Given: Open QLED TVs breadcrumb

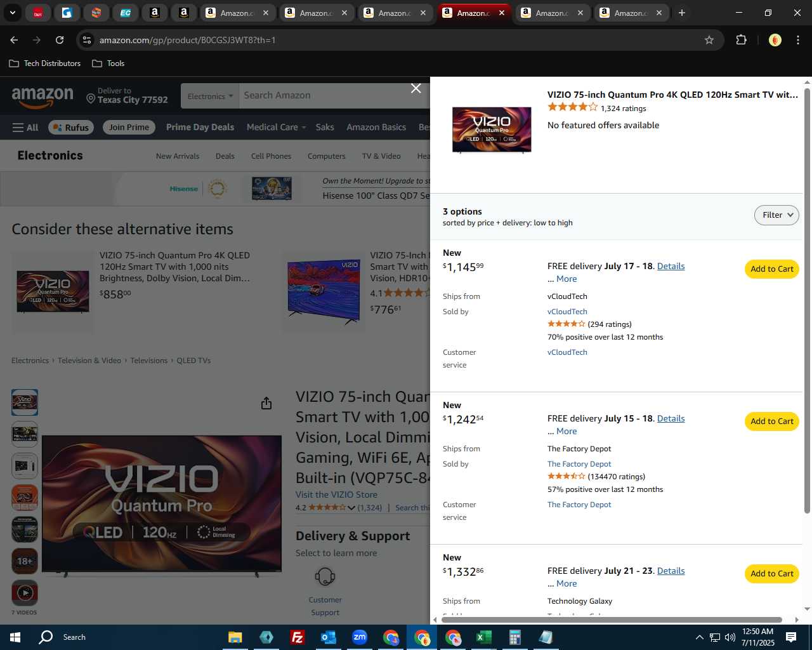Looking at the screenshot, I should [193, 361].
